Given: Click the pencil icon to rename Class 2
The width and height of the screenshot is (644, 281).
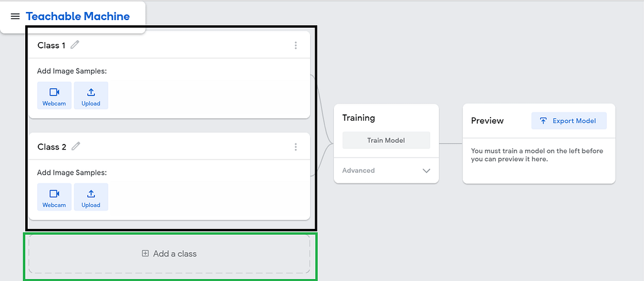Looking at the screenshot, I should point(75,146).
